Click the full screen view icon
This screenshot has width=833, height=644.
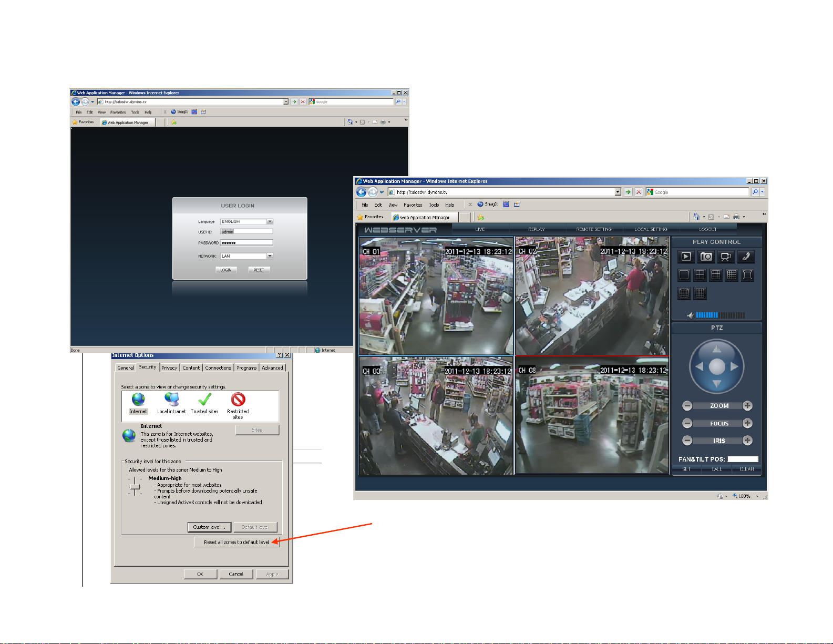point(747,275)
